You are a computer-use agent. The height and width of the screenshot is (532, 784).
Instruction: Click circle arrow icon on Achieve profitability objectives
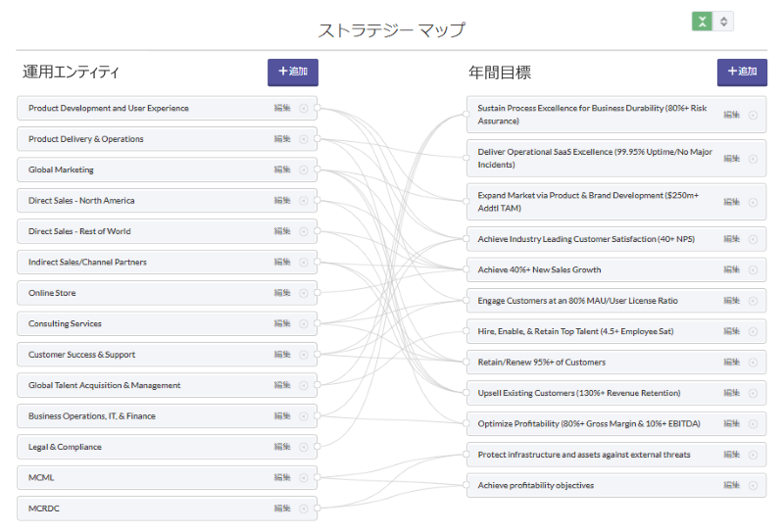click(753, 486)
